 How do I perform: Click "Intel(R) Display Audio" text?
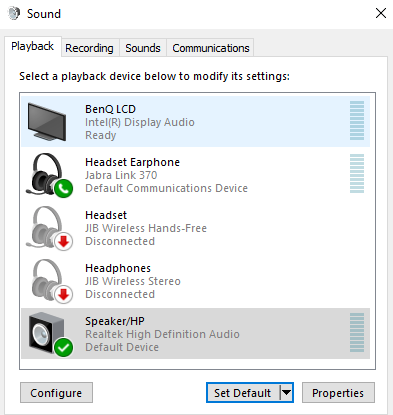[140, 122]
